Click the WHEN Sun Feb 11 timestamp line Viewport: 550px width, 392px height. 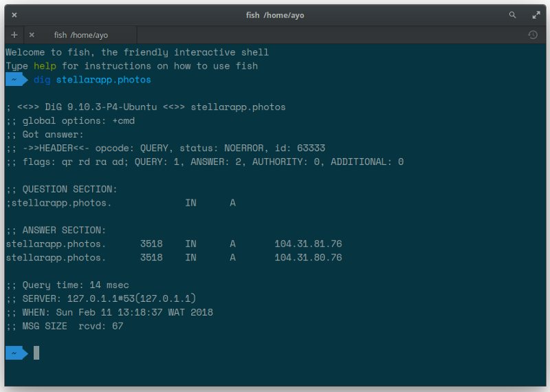coord(109,312)
